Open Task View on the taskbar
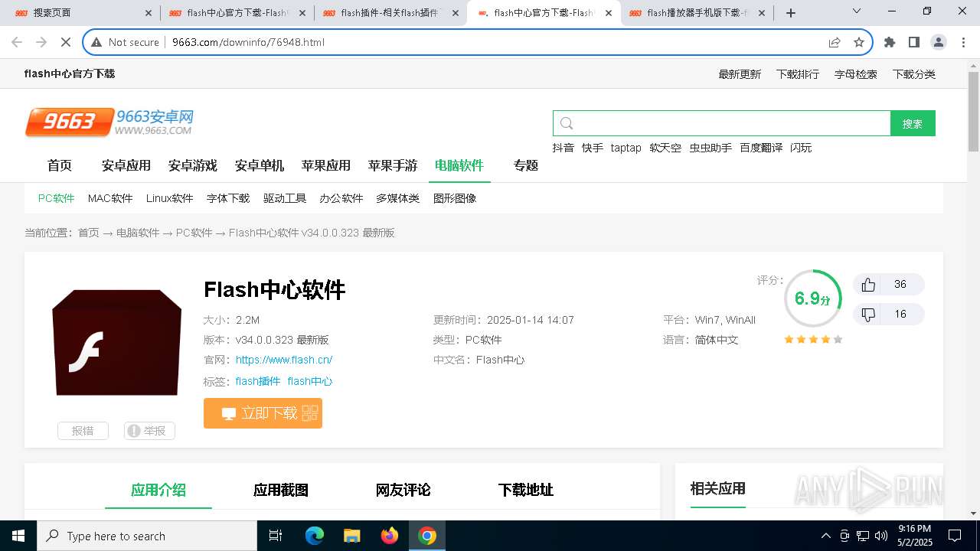This screenshot has width=980, height=551. (x=276, y=536)
